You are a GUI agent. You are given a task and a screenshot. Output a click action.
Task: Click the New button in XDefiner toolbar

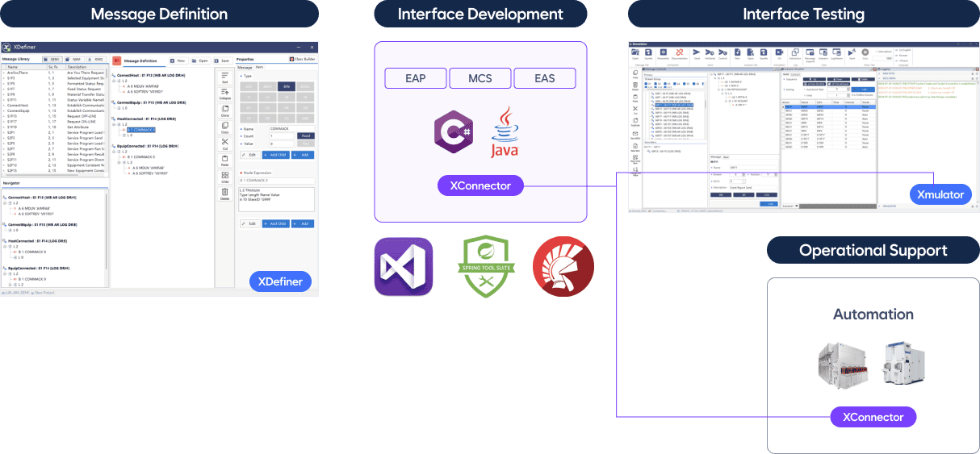coord(178,60)
